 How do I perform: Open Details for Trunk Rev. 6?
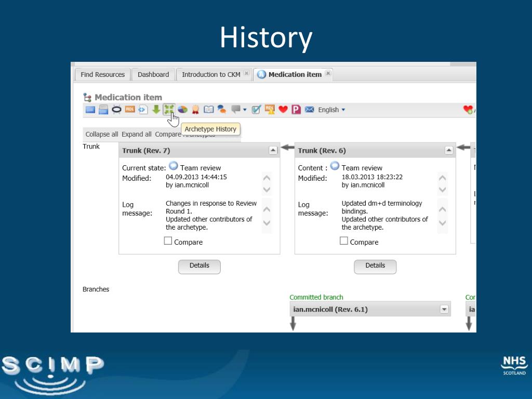[375, 267]
